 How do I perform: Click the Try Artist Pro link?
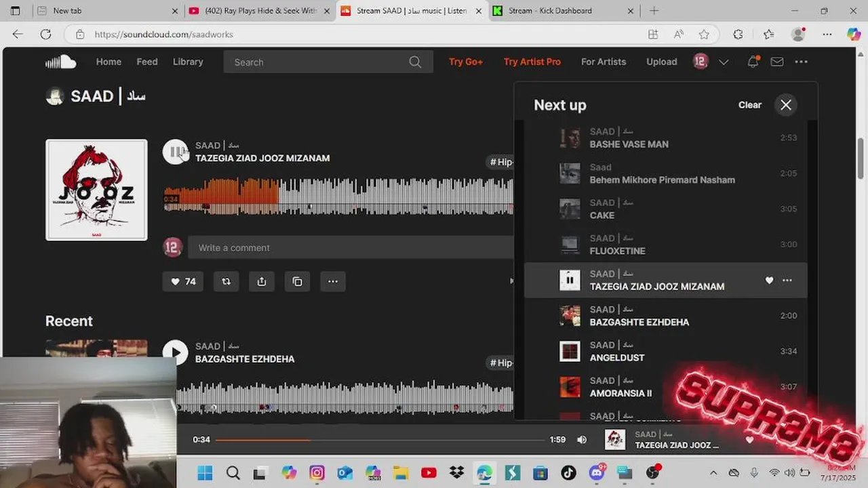point(532,62)
